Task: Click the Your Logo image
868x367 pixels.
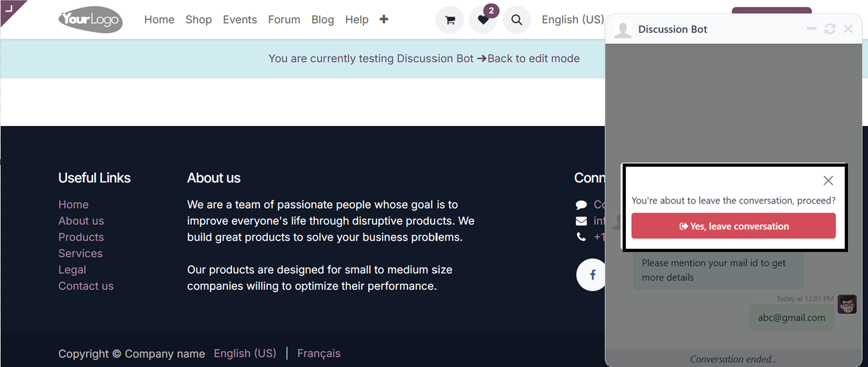Action: pyautogui.click(x=90, y=20)
